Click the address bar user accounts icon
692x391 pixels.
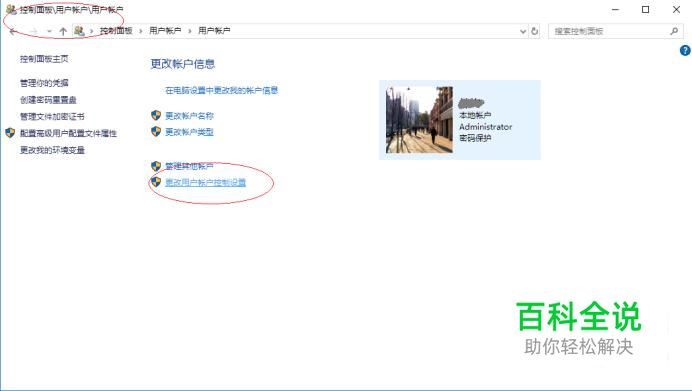click(79, 31)
